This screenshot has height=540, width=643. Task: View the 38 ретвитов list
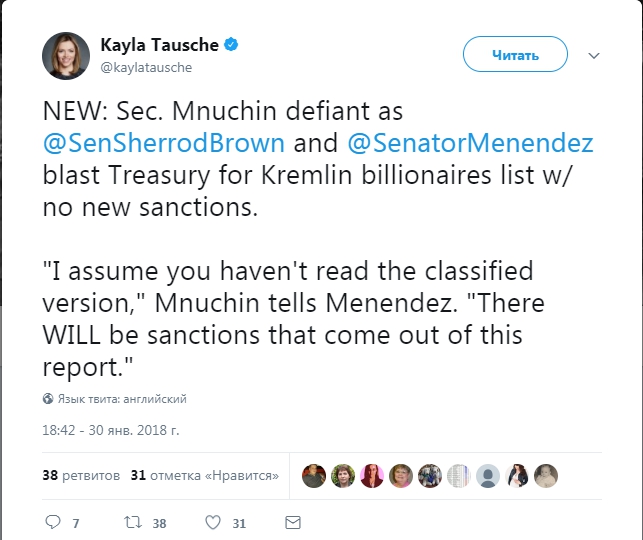pos(80,475)
